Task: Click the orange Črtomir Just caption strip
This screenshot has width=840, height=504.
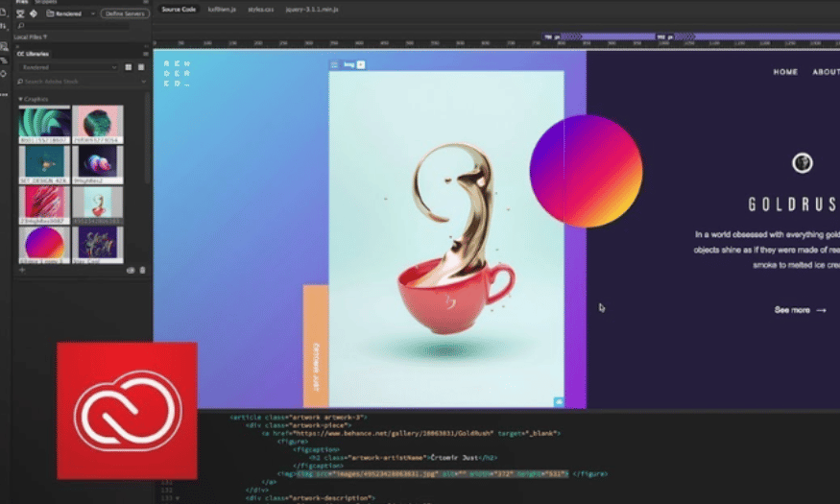Action: 316,346
